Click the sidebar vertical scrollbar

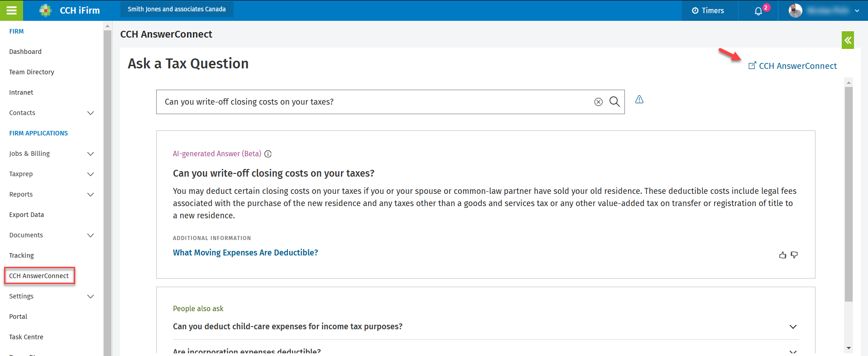(x=107, y=192)
